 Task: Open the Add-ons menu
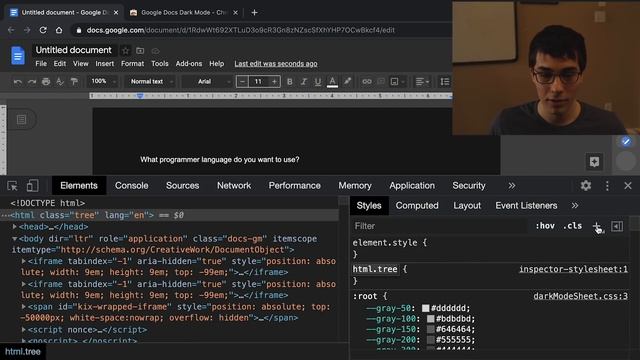[189, 64]
